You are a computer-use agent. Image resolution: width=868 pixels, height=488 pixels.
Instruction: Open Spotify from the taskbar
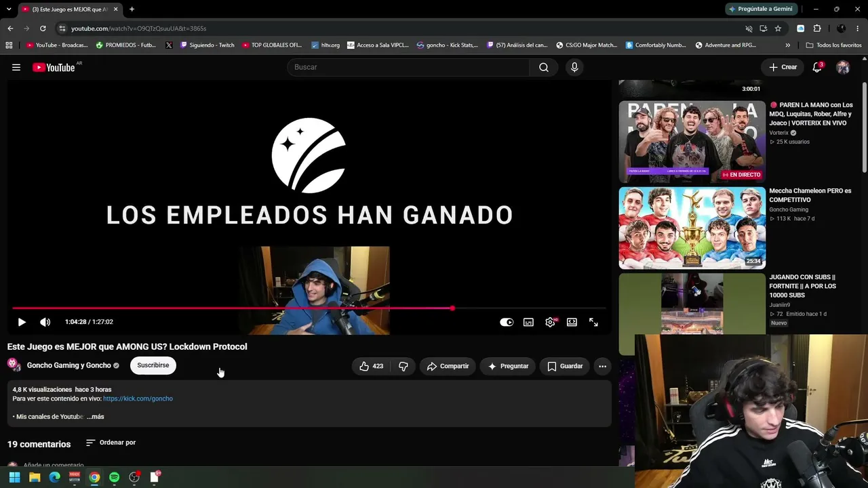pos(114,477)
